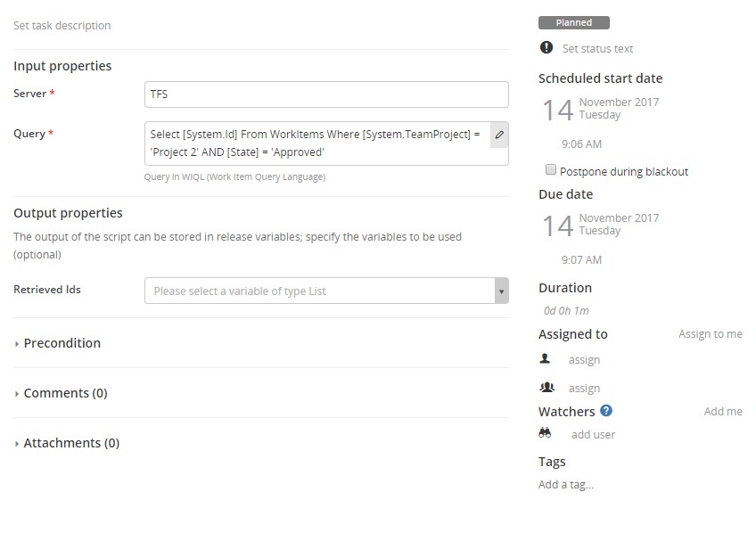
Task: Click the Planned status badge
Action: 574,23
